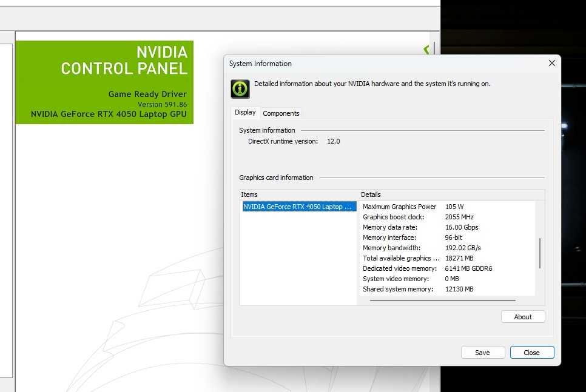Click the 192.02 GB/s value
This screenshot has width=586, height=392.
(x=463, y=248)
